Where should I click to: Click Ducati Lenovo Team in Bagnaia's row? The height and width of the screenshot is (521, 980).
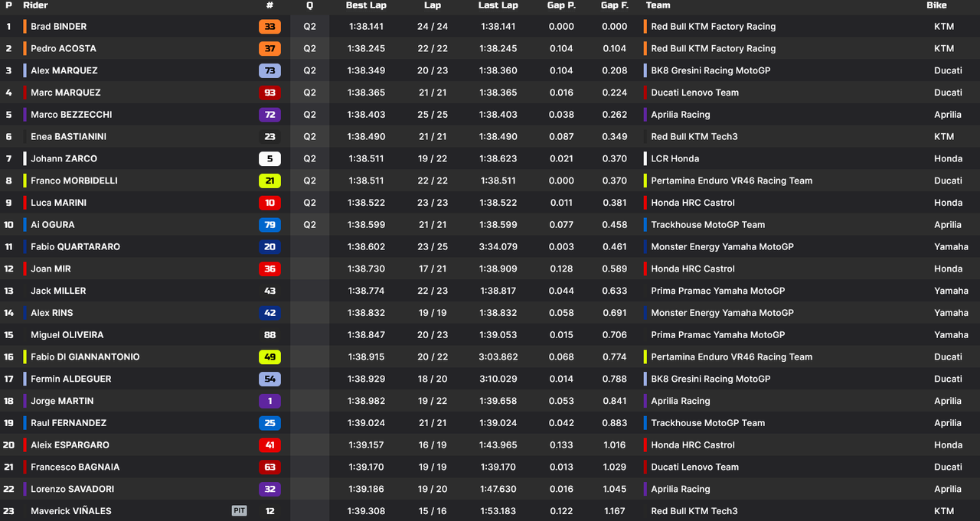694,467
